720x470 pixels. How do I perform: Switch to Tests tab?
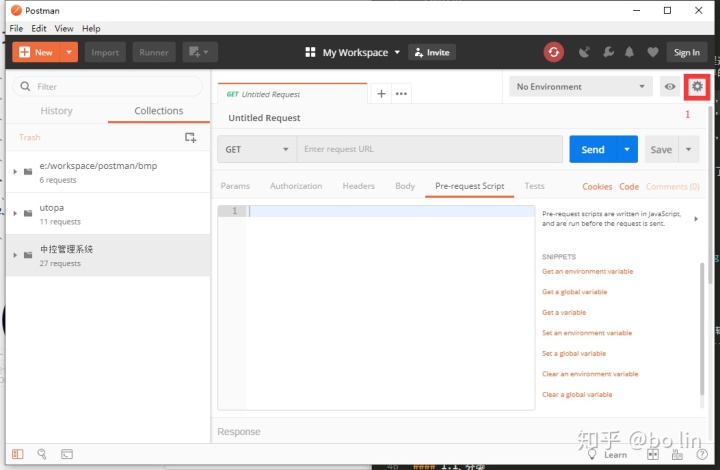(x=534, y=186)
